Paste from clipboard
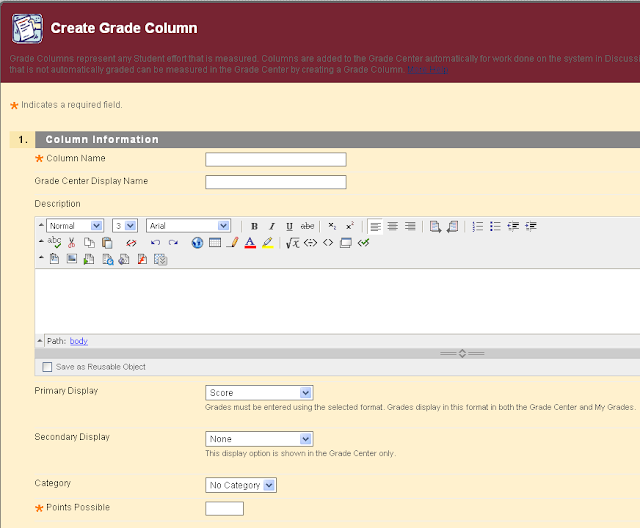Viewport: 640px width, 528px height. 107,243
